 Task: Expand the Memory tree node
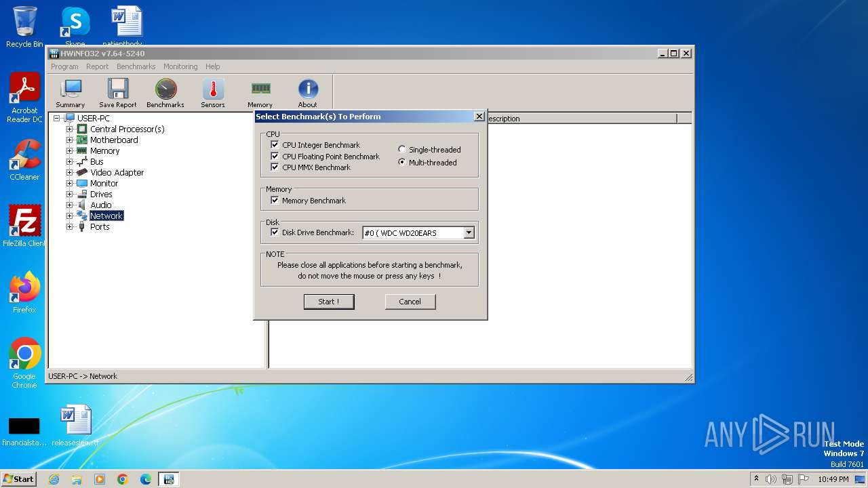point(69,150)
